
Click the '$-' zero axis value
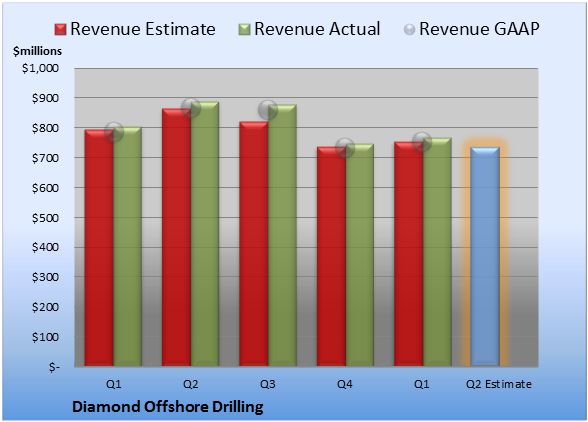click(x=54, y=367)
